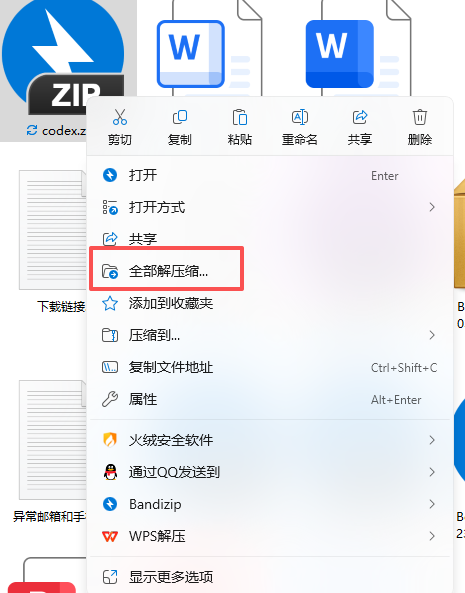Click the Rename (重命名) icon

(x=299, y=117)
